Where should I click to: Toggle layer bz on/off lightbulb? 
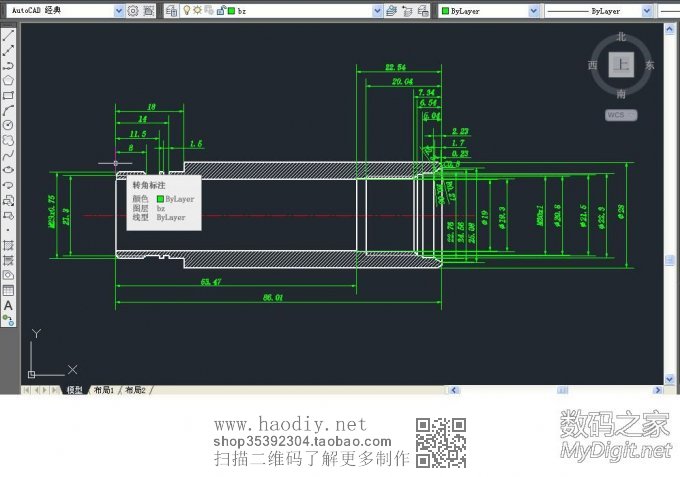pyautogui.click(x=186, y=10)
